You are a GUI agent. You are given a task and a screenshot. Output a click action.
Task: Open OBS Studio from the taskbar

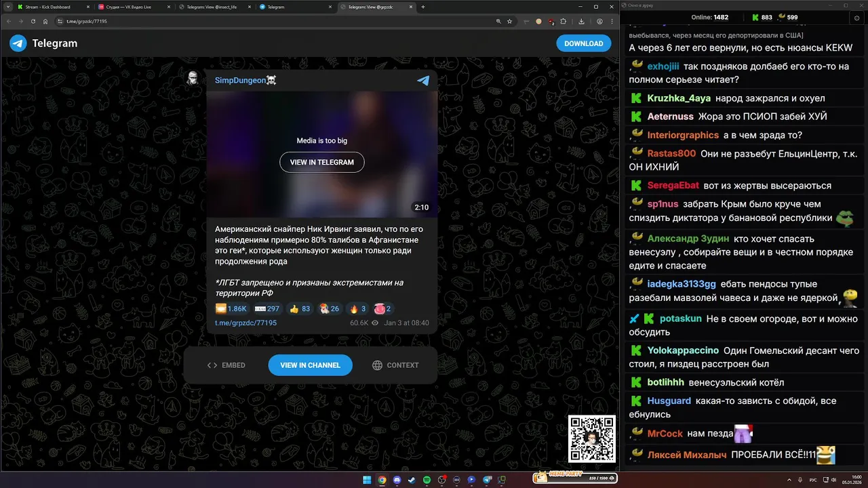click(x=441, y=480)
